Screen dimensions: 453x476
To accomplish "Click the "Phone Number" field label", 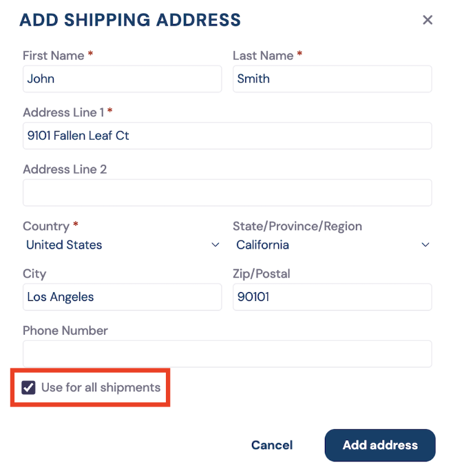I will (65, 331).
